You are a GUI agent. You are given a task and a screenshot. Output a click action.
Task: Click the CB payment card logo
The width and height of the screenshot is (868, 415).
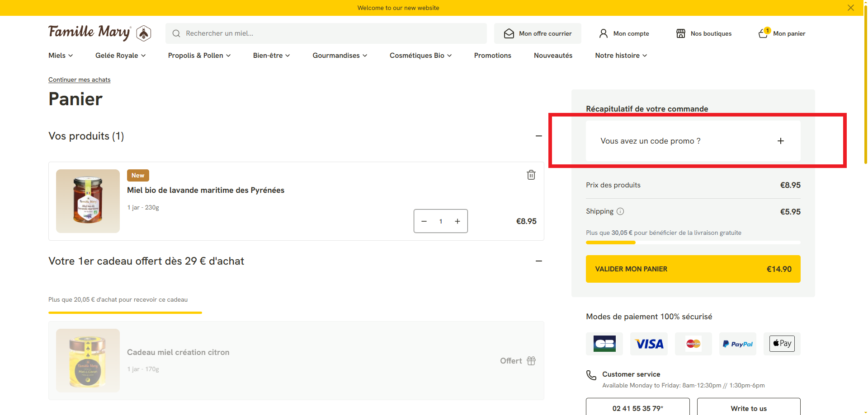[x=604, y=344]
